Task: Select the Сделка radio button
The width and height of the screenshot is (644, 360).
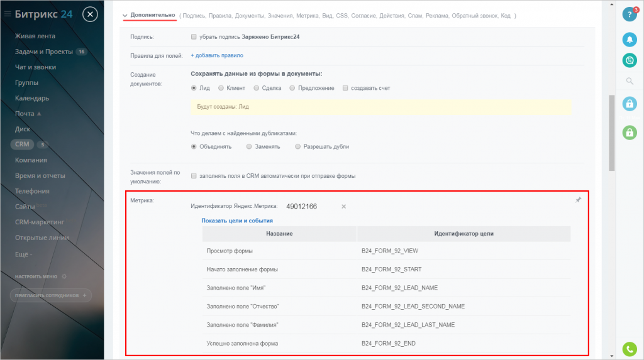Action: pyautogui.click(x=257, y=88)
